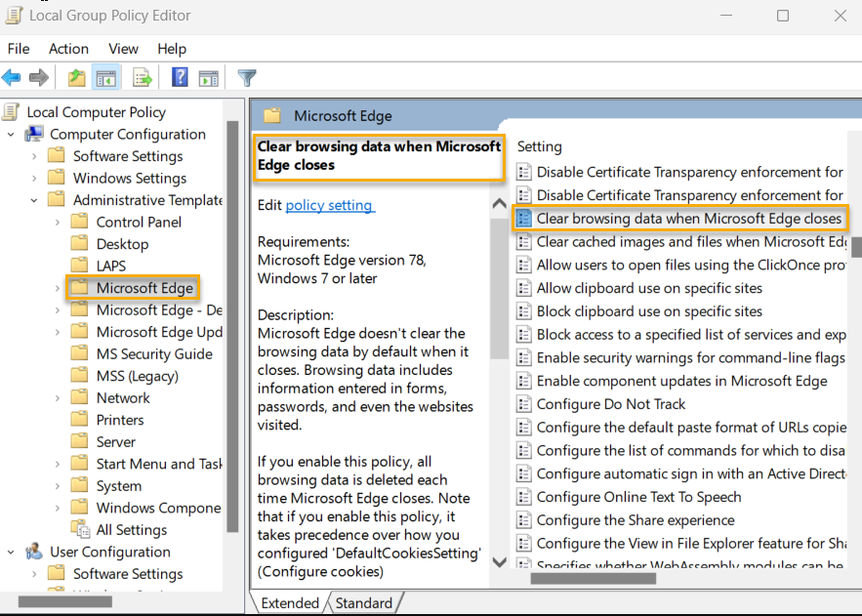Switch to the Extended tab
The width and height of the screenshot is (862, 616).
point(290,602)
